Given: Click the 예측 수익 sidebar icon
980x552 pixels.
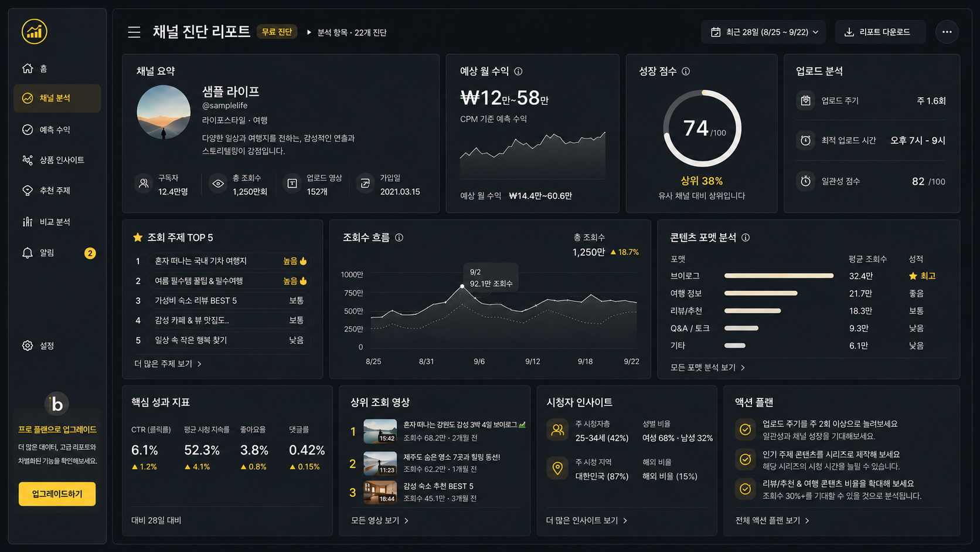Looking at the screenshot, I should (28, 130).
